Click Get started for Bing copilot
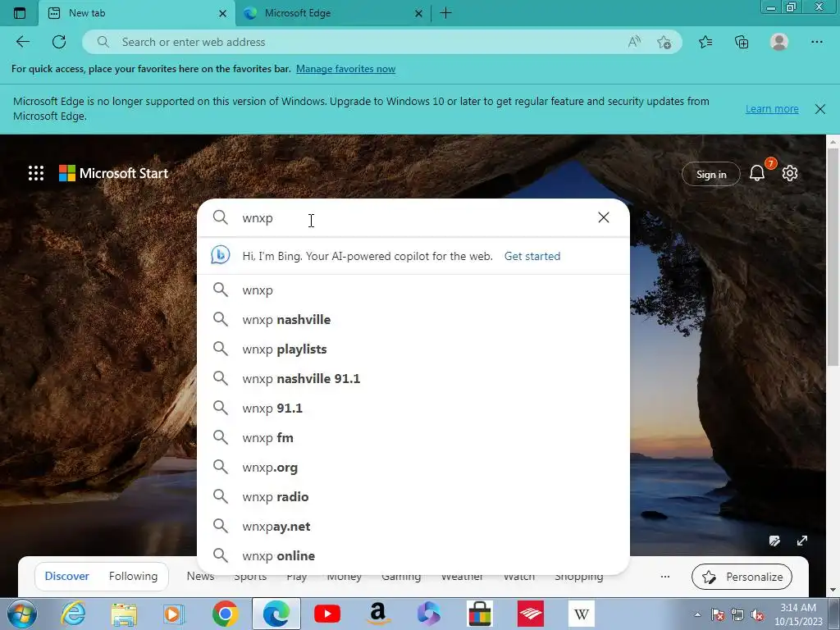 point(532,256)
